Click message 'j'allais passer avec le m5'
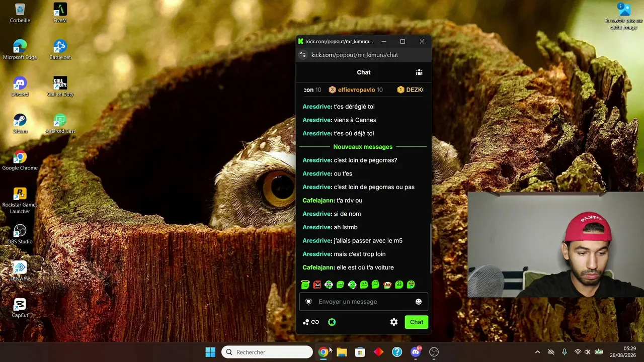Image resolution: width=644 pixels, height=362 pixels. pyautogui.click(x=368, y=241)
